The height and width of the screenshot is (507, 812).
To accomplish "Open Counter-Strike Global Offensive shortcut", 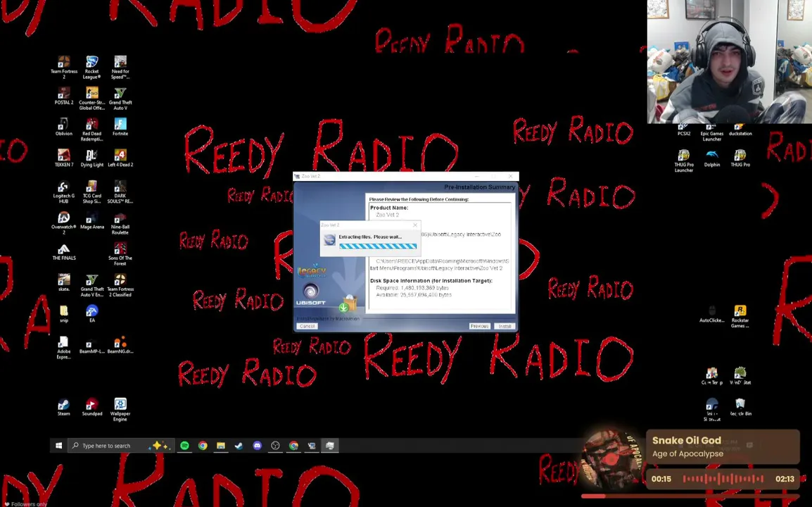I will 91,99.
